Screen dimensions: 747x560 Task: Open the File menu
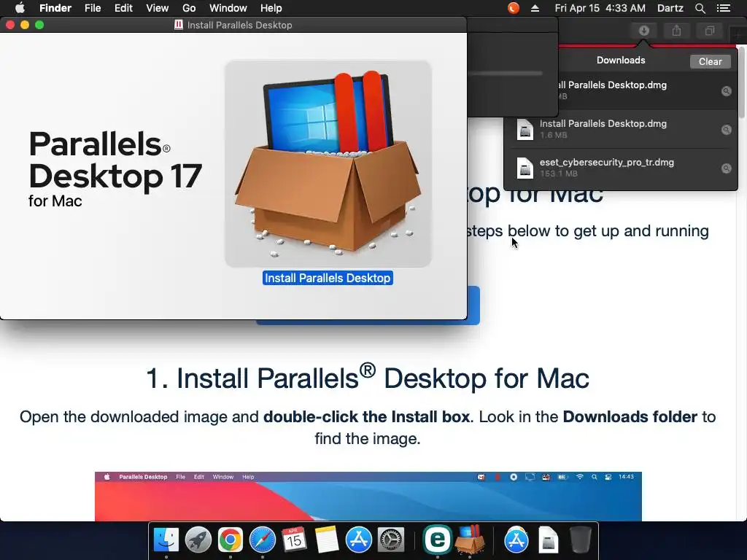[93, 8]
